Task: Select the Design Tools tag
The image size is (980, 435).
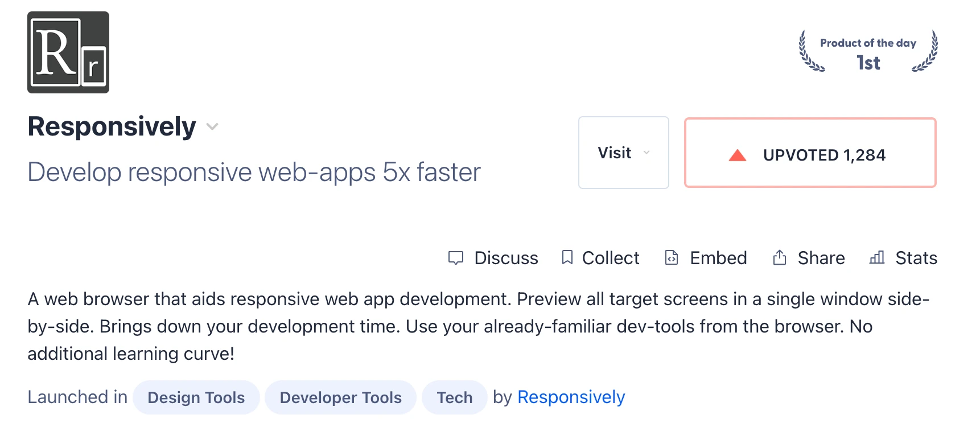Action: (x=196, y=397)
